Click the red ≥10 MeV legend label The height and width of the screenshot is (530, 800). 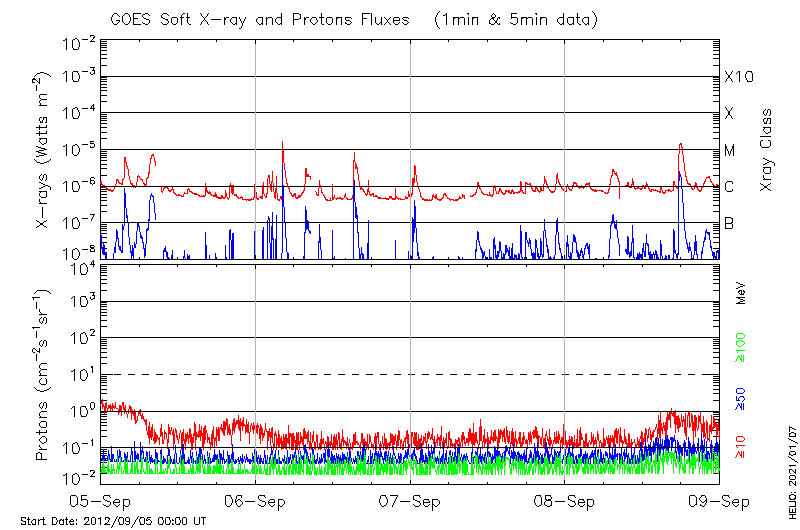[x=741, y=450]
